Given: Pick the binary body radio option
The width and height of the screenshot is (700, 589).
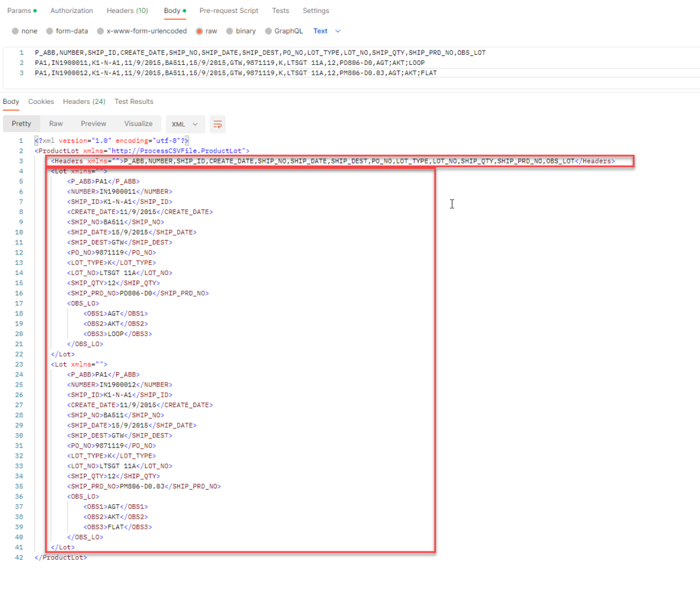Looking at the screenshot, I should tap(230, 31).
